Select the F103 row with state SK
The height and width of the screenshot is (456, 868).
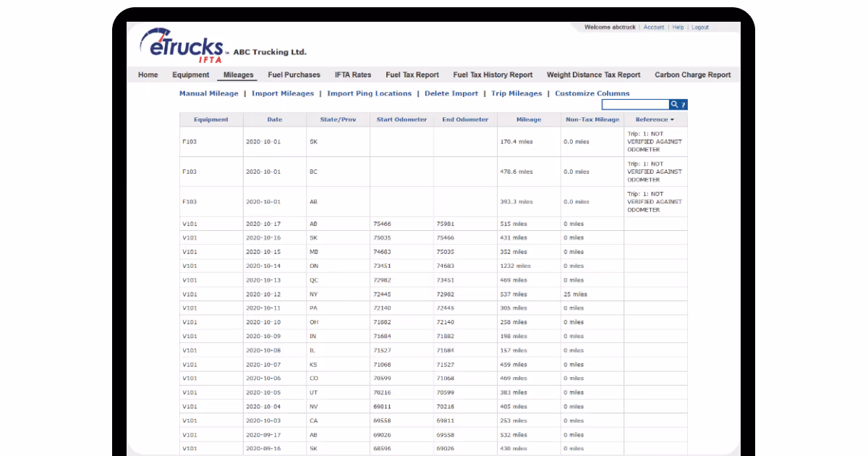pos(434,142)
